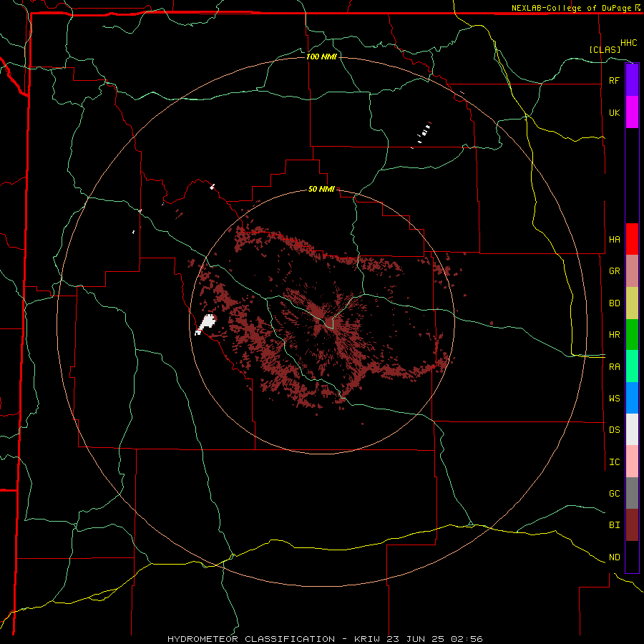This screenshot has height=644, width=644.
Task: Click the small white echoes in the northeast
Action: coord(422,134)
